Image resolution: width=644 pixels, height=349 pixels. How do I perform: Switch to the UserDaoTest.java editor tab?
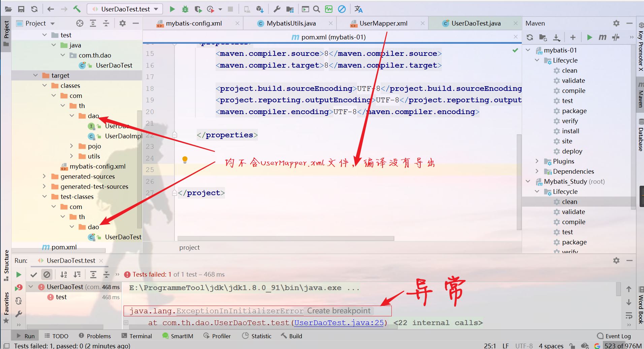pyautogui.click(x=476, y=23)
